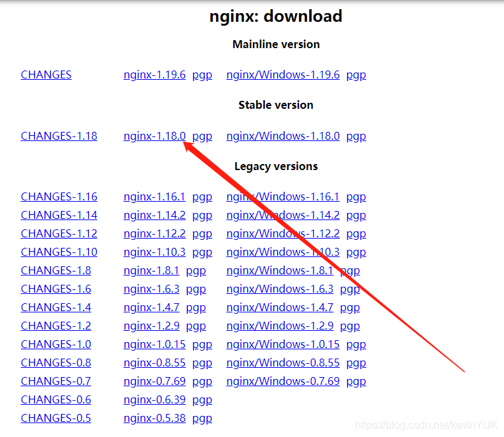The height and width of the screenshot is (437, 504).
Task: Open pgp link beside nginx-1.8.1
Action: pyautogui.click(x=196, y=271)
